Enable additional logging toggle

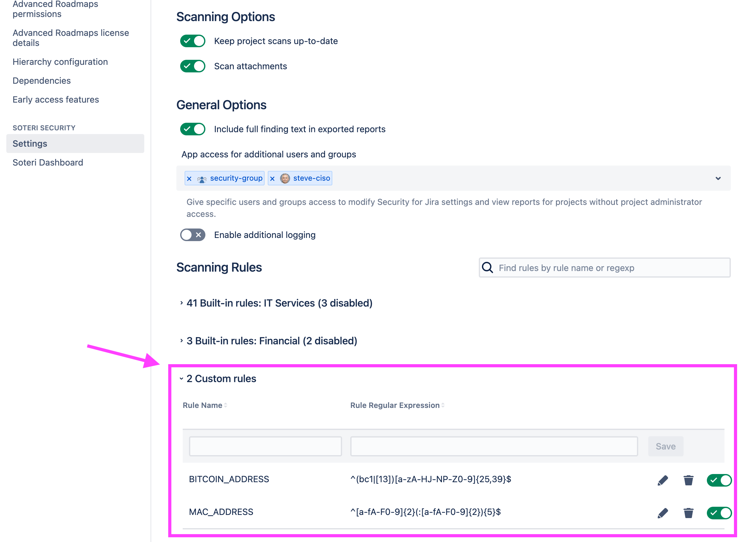[192, 235]
